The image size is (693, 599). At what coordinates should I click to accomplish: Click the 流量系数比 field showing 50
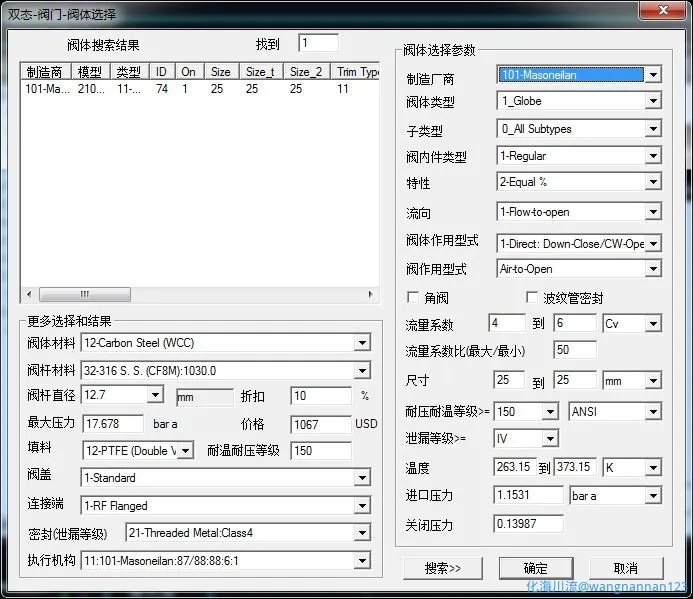(575, 350)
